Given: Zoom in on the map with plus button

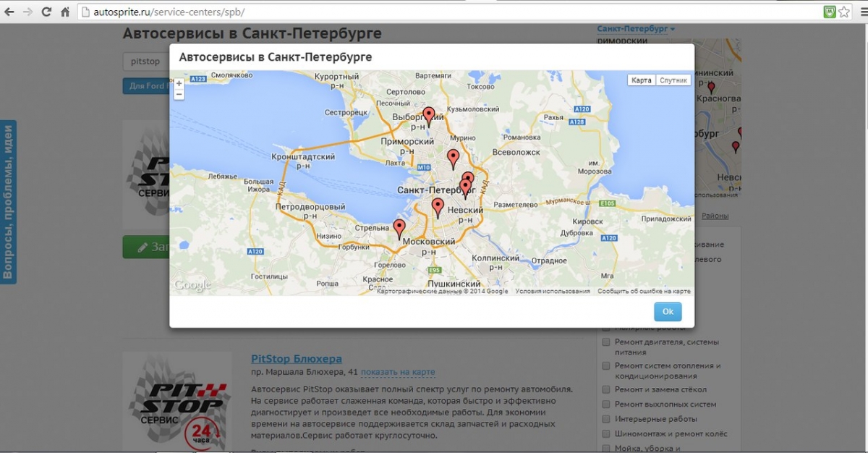Looking at the screenshot, I should pos(179,84).
